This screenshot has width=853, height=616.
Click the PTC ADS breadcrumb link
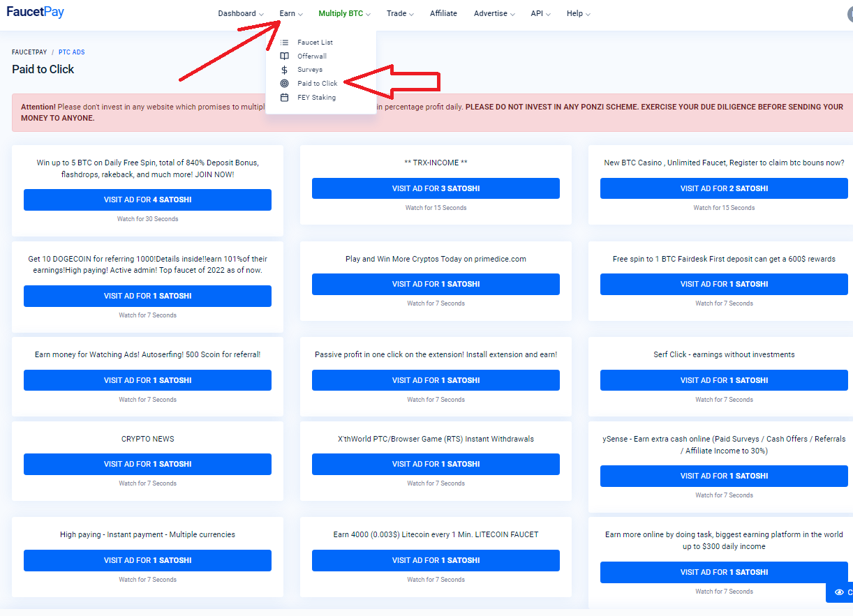point(72,52)
